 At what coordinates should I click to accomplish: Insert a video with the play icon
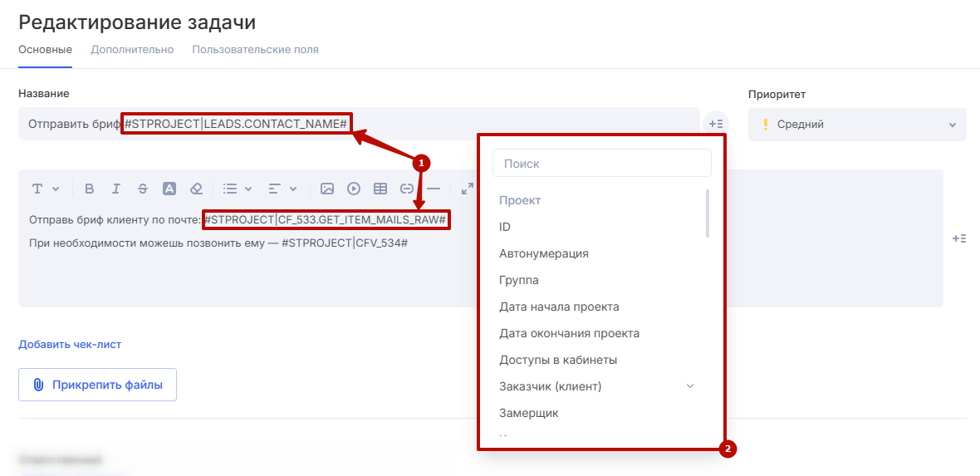pos(354,189)
